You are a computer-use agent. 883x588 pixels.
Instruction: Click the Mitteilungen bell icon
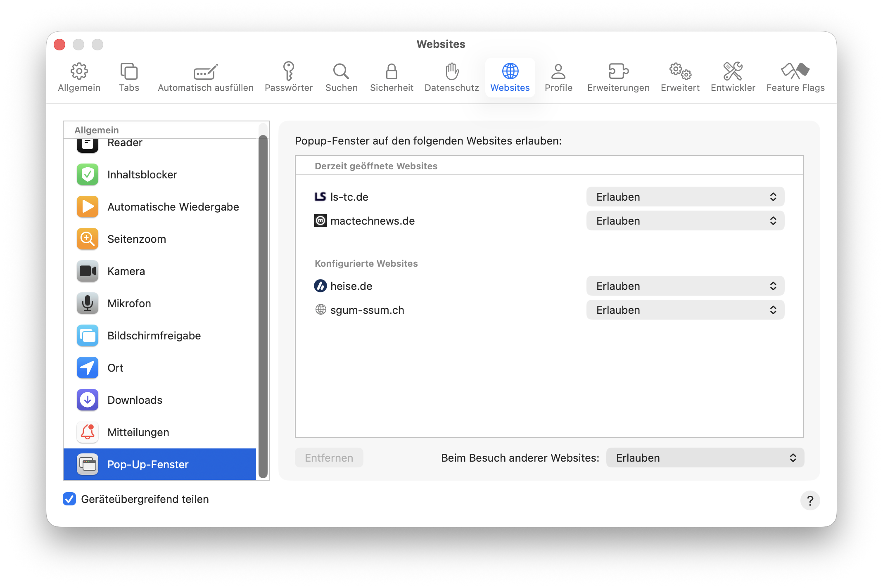click(88, 432)
